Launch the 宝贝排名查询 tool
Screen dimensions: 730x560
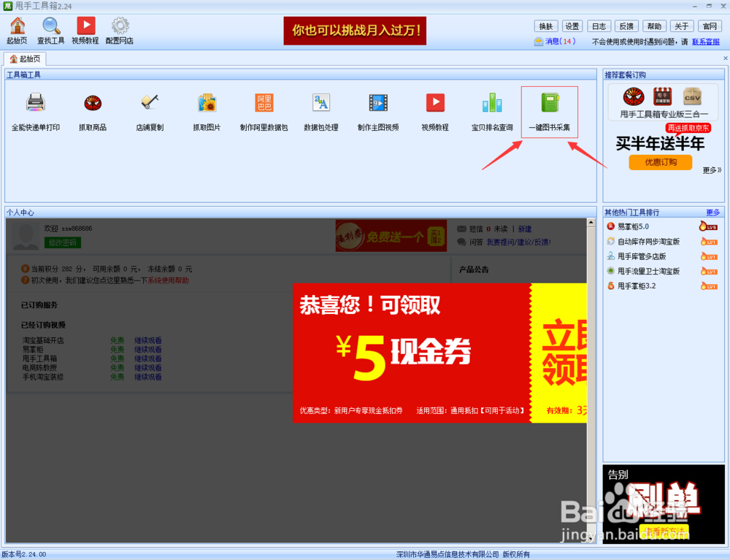492,112
